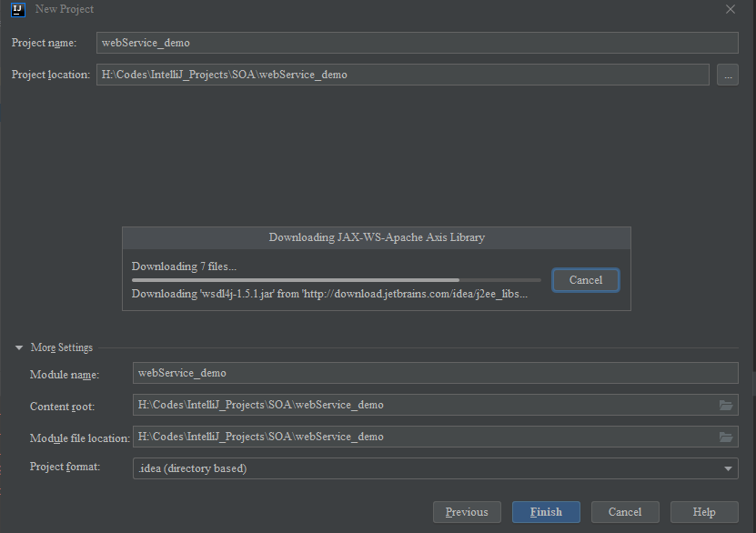
Task: Click the IntelliJ IDEA logo icon
Action: tap(18, 9)
